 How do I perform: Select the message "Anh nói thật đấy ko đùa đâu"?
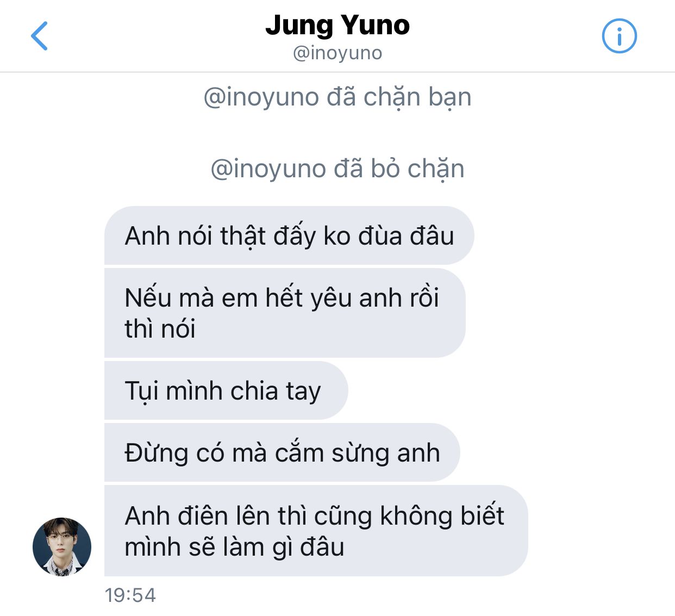coord(289,235)
